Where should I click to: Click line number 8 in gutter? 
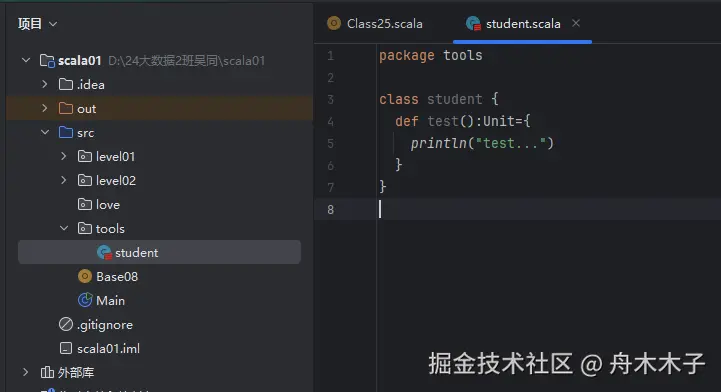click(330, 210)
